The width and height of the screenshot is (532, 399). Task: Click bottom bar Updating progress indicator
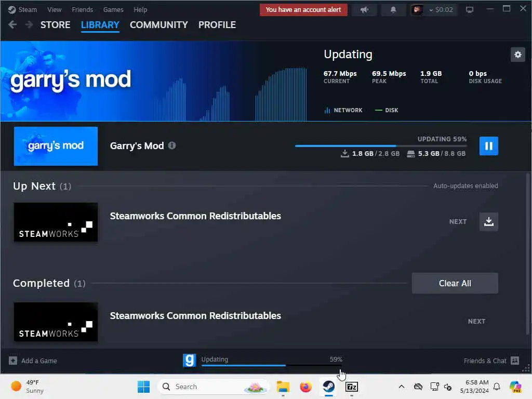pyautogui.click(x=271, y=362)
